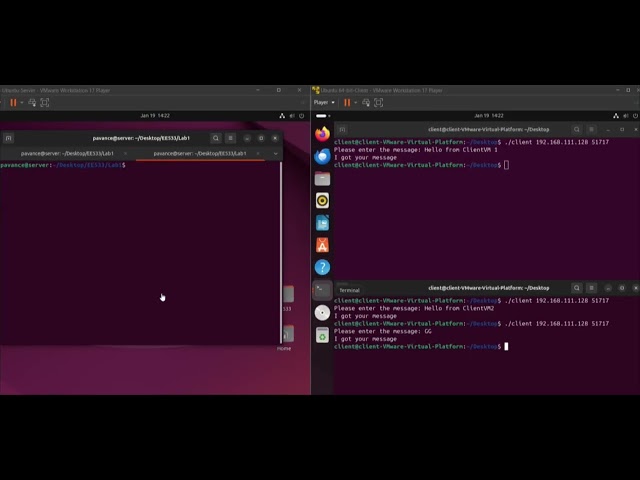Click the search icon in server terminal
640x480 pixels.
click(215, 138)
